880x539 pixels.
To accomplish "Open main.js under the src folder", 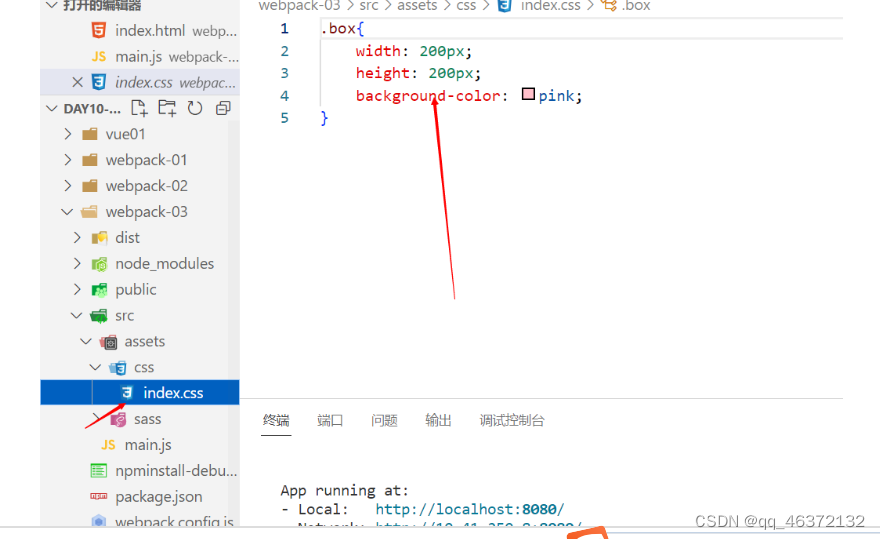I will [148, 445].
